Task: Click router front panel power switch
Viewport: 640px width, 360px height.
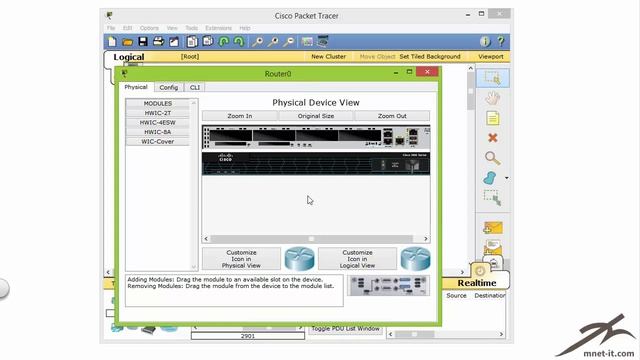Action: click(x=413, y=166)
